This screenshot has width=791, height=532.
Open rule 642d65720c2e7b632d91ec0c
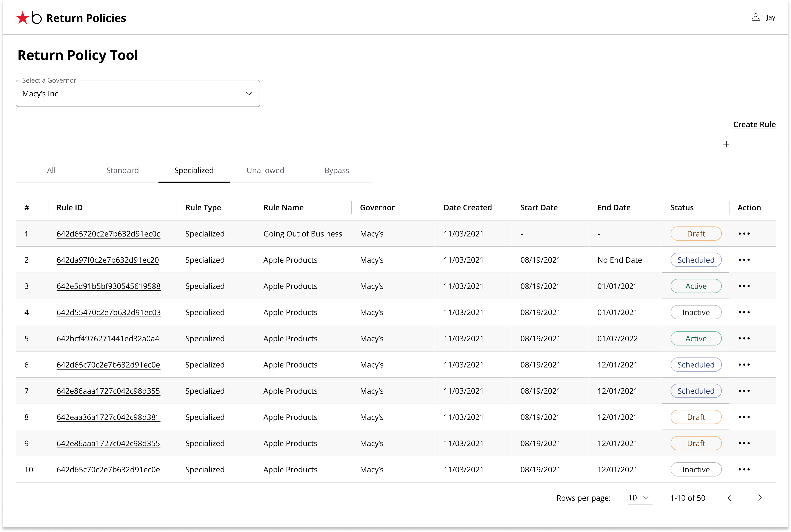(x=108, y=234)
